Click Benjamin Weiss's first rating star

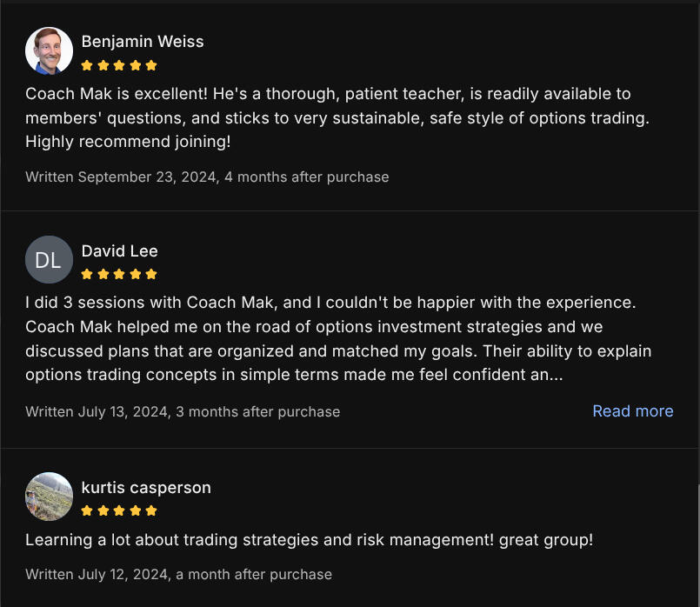(x=87, y=65)
